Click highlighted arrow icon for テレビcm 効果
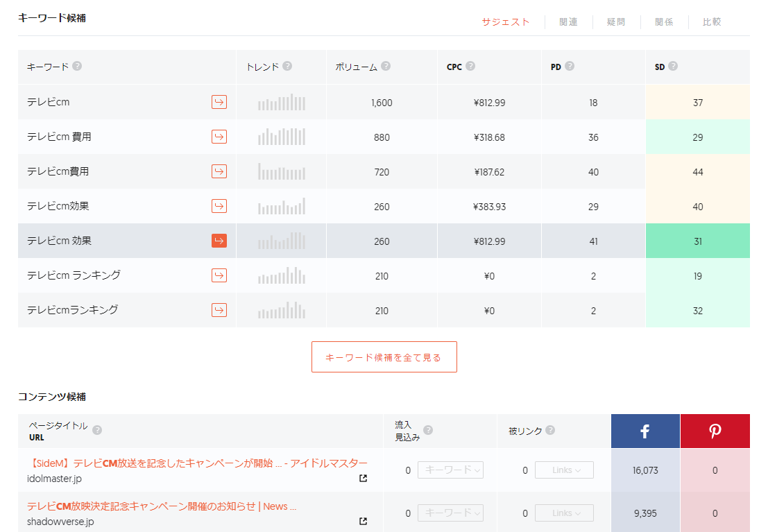 pyautogui.click(x=219, y=241)
